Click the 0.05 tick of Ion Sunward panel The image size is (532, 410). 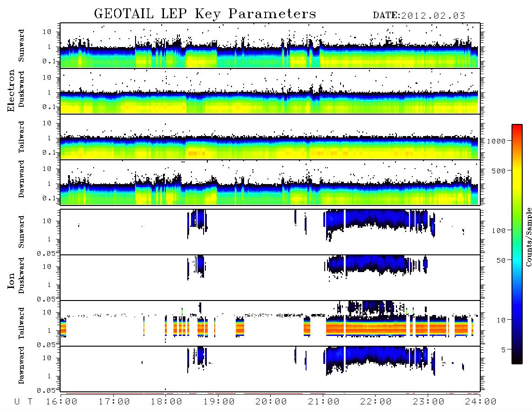[x=46, y=253]
